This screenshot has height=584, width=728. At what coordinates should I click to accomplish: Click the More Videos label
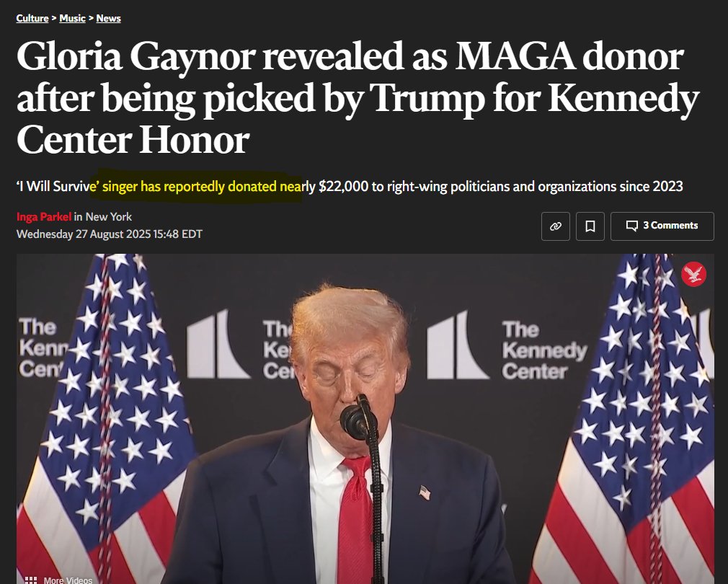tap(68, 580)
